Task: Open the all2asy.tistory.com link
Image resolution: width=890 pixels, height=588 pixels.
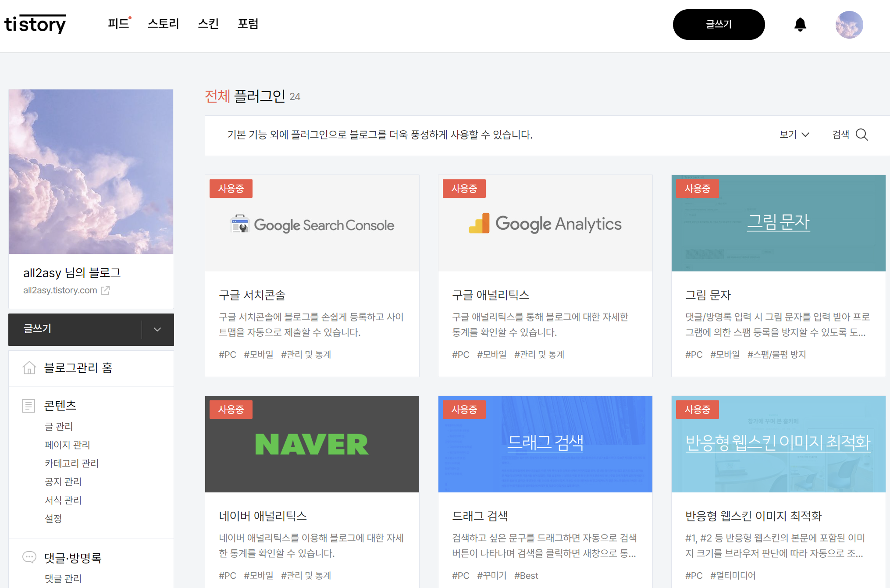Action: point(60,290)
